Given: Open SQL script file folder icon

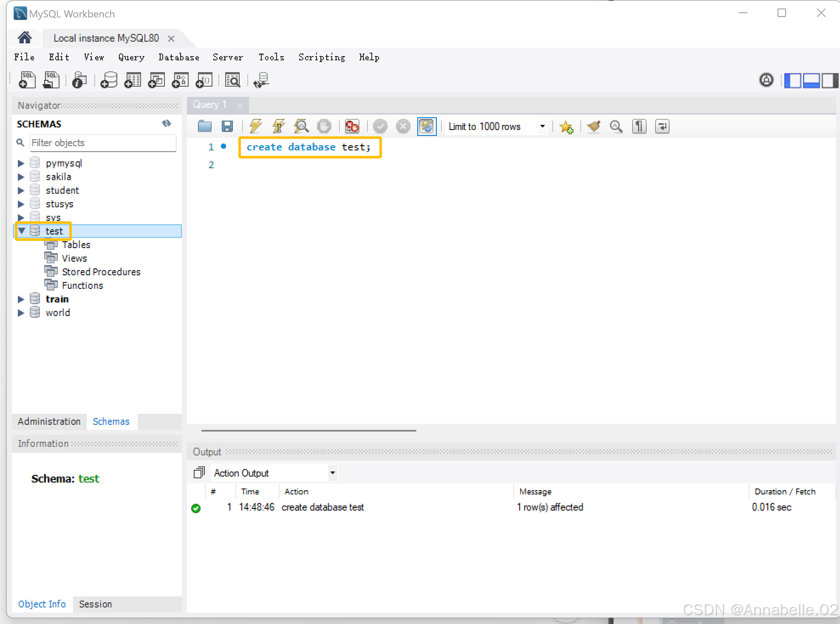Looking at the screenshot, I should [204, 126].
